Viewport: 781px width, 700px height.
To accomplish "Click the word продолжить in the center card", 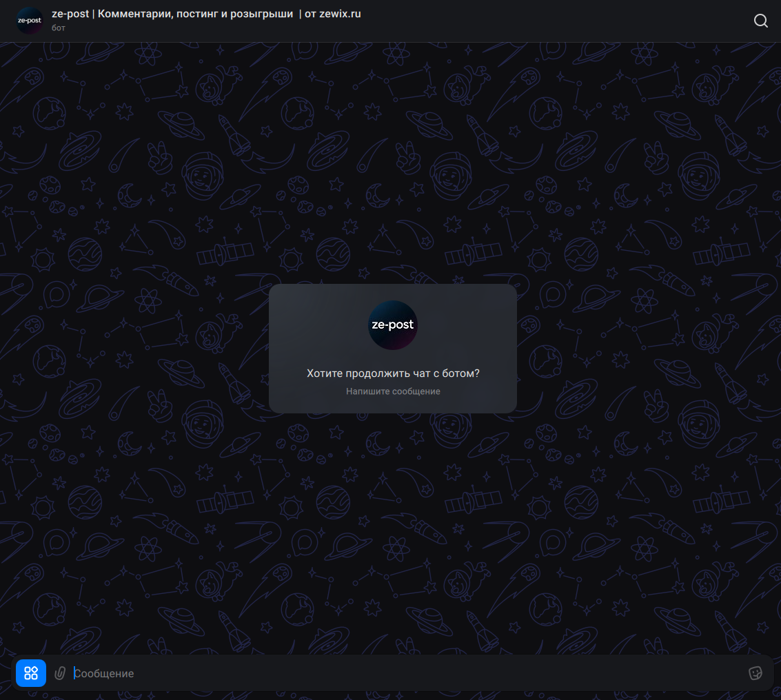I will [376, 373].
